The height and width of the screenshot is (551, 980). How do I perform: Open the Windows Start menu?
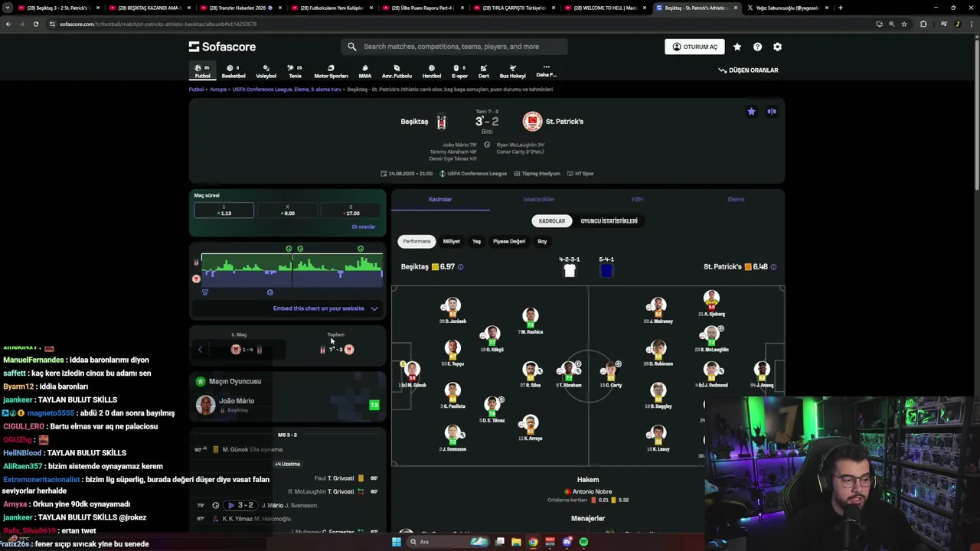coord(397,542)
